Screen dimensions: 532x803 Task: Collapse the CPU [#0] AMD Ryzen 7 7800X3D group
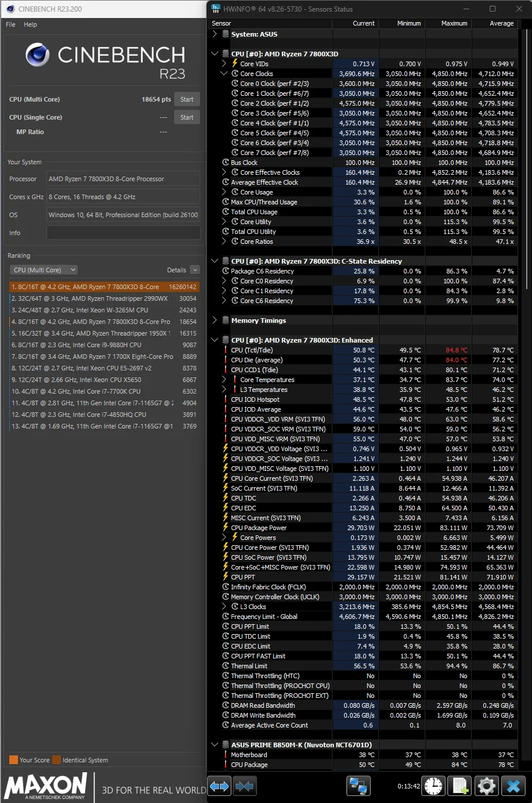tap(215, 54)
